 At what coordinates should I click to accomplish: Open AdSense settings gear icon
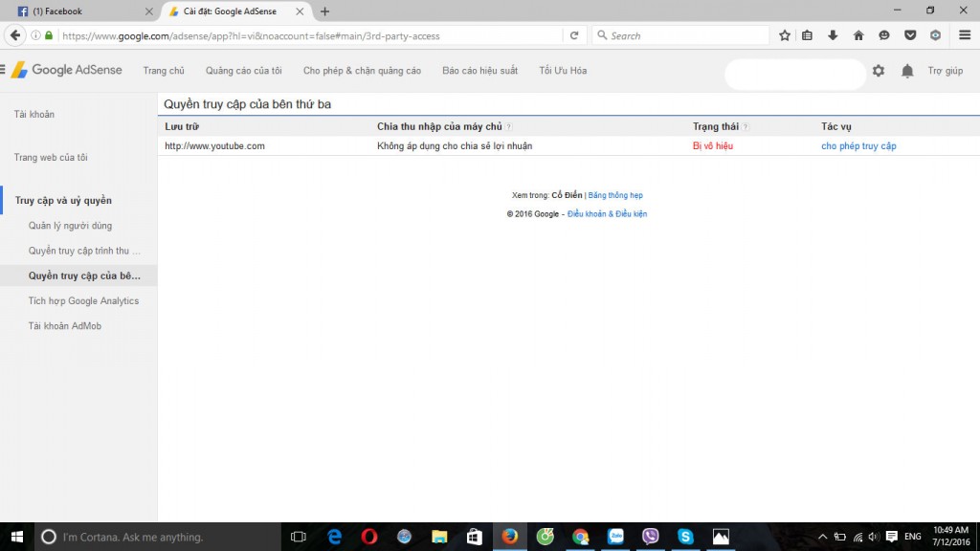pyautogui.click(x=879, y=71)
